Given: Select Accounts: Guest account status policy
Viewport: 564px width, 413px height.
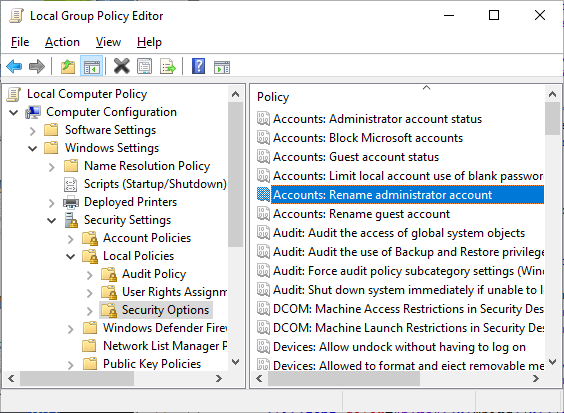Looking at the screenshot, I should coord(356,157).
